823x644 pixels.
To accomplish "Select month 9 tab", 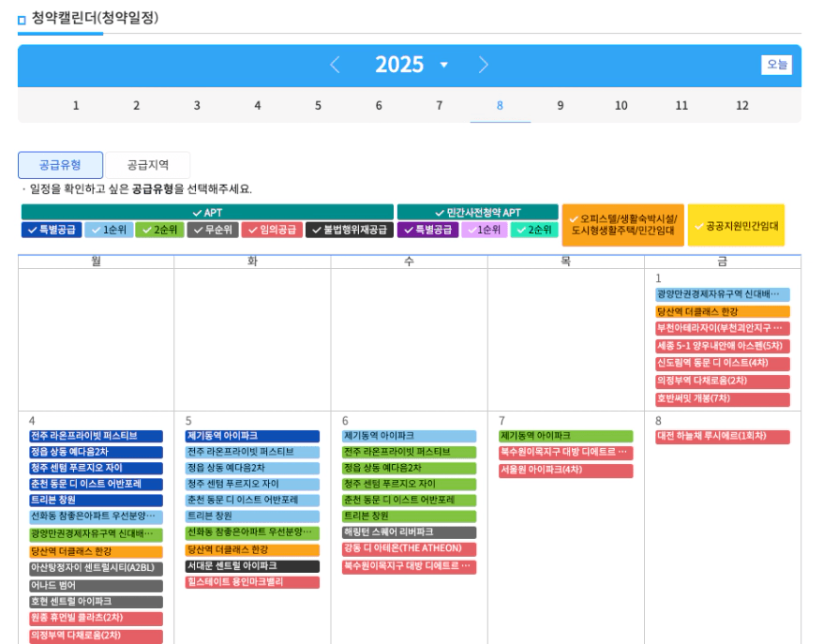I will click(561, 106).
